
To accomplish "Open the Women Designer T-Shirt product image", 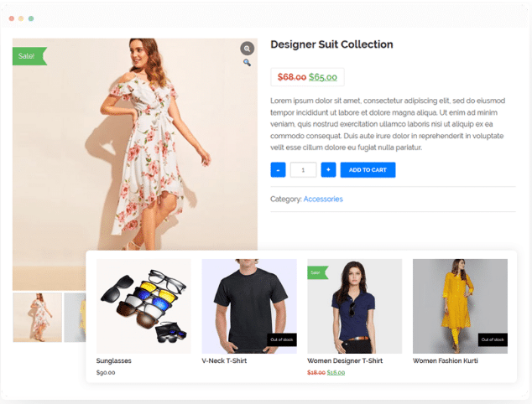I will [x=354, y=306].
